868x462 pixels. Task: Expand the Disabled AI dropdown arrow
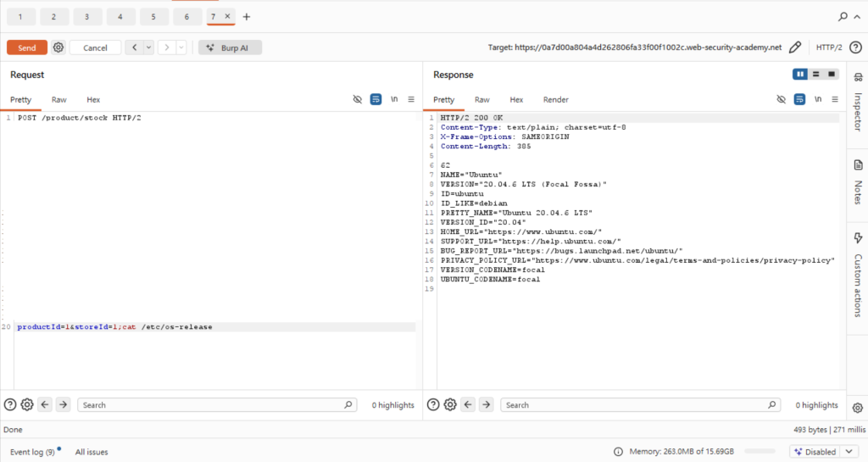(849, 452)
